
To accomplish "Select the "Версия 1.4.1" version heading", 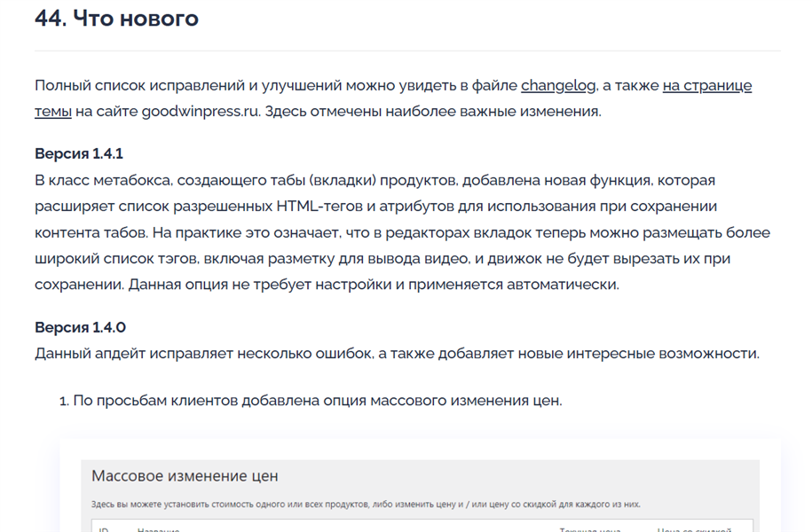I will point(79,154).
